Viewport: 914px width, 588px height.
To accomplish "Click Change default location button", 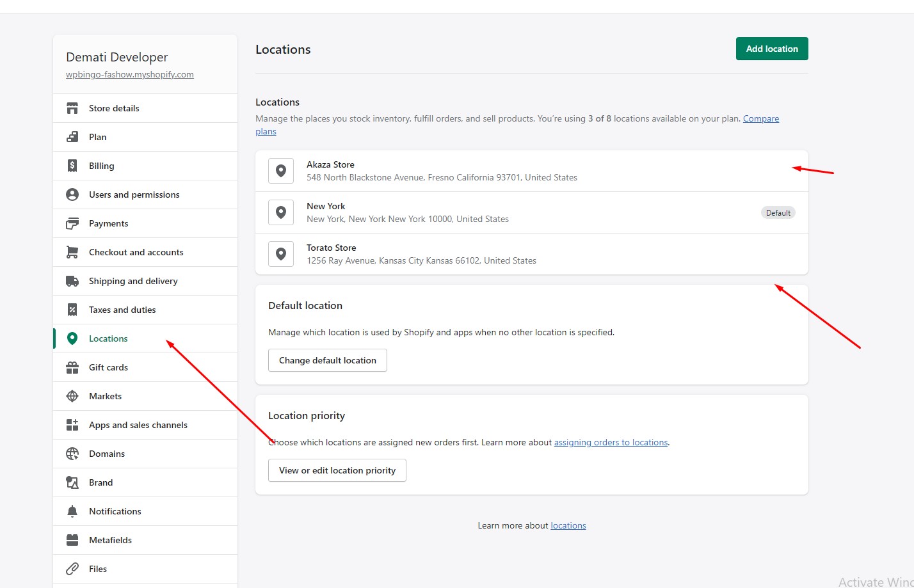I will point(328,360).
